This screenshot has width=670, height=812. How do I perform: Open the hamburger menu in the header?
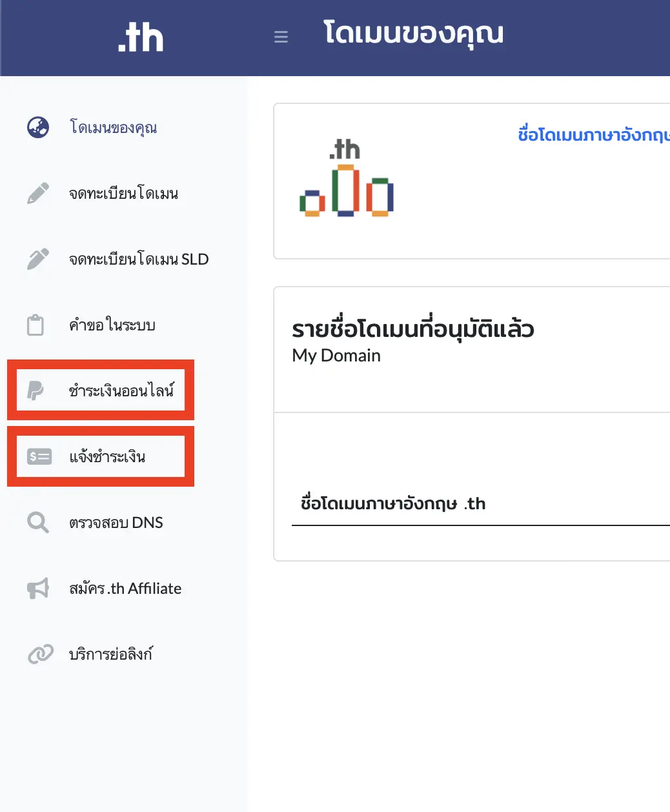pyautogui.click(x=281, y=37)
